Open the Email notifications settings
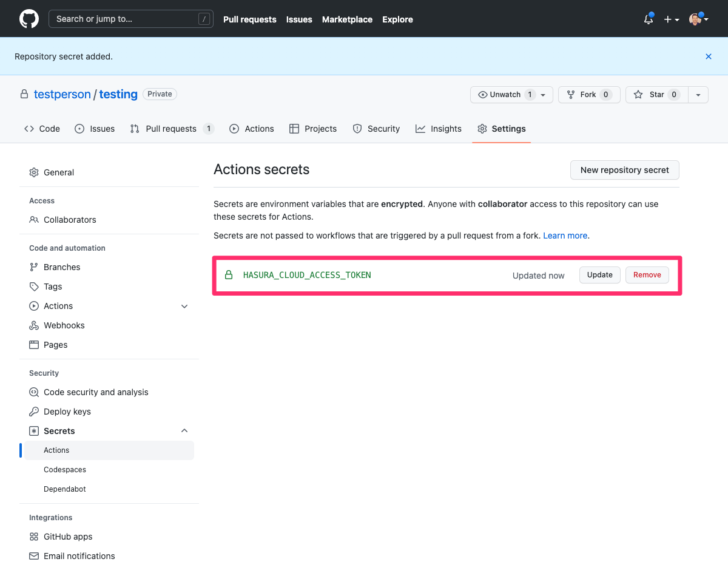This screenshot has width=728, height=573. (79, 556)
